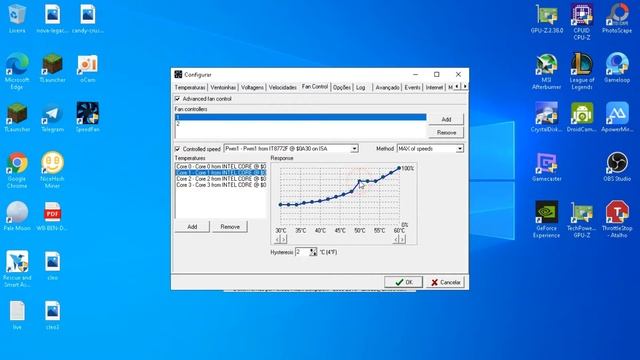This screenshot has height=360, width=640.
Task: Click the Hysteresis value field
Action: [x=302, y=252]
